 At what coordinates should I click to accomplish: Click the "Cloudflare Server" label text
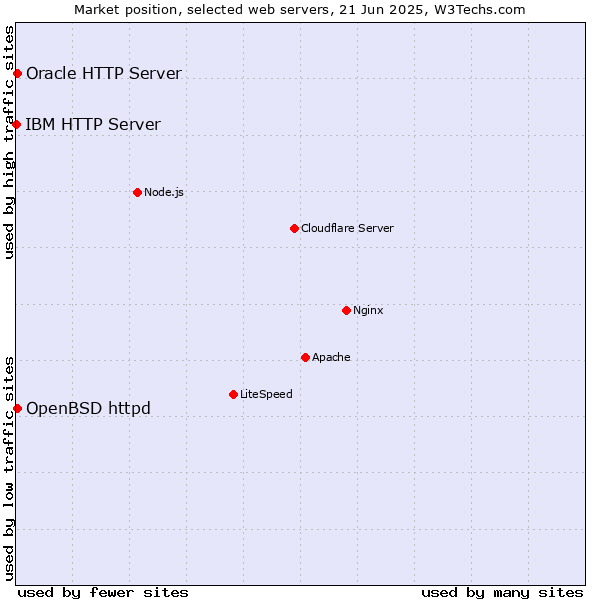347,228
